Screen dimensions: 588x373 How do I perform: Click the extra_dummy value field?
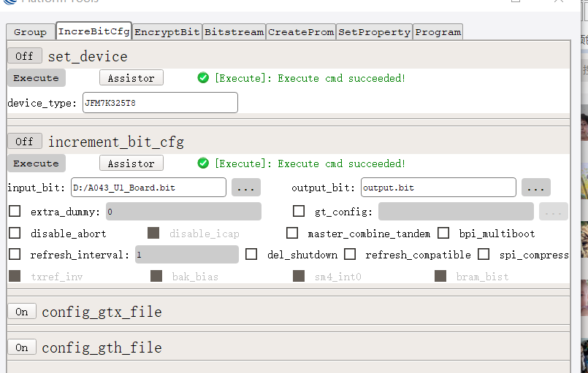pos(184,212)
